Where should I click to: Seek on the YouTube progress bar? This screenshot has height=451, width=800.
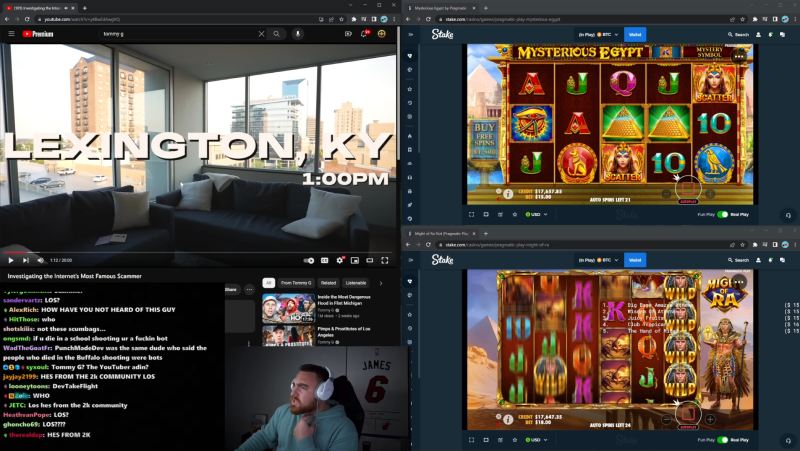pos(198,252)
